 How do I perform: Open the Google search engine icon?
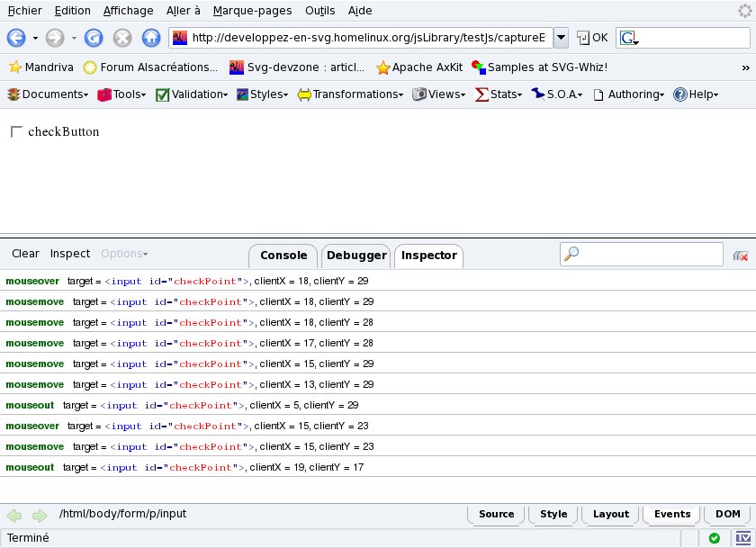click(x=629, y=38)
